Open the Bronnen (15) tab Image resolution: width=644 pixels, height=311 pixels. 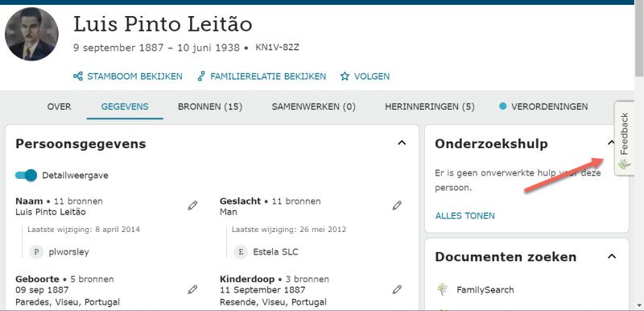point(210,107)
